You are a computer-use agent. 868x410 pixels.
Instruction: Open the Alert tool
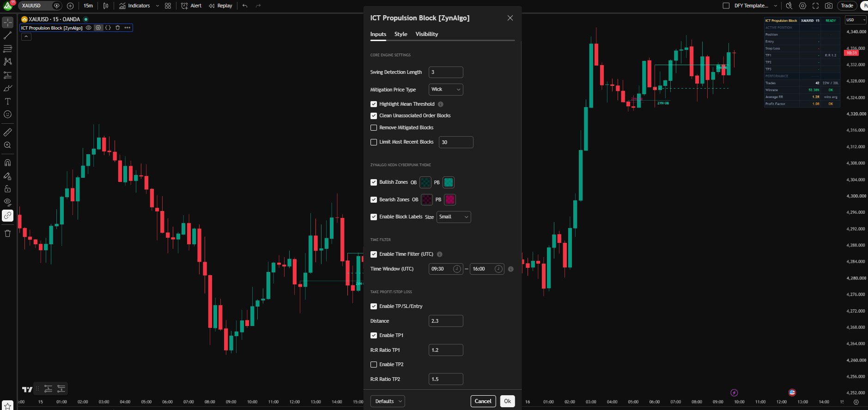(x=191, y=6)
